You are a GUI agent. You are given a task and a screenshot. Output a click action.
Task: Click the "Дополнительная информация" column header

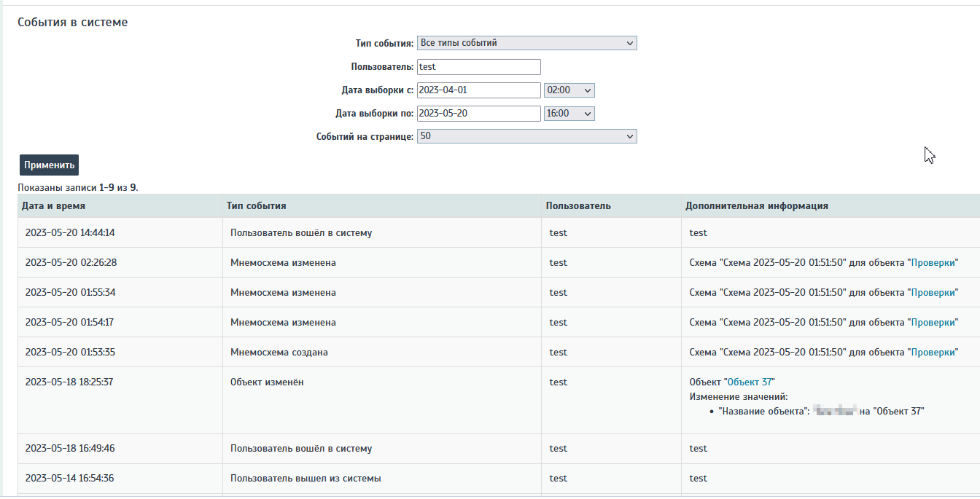756,206
